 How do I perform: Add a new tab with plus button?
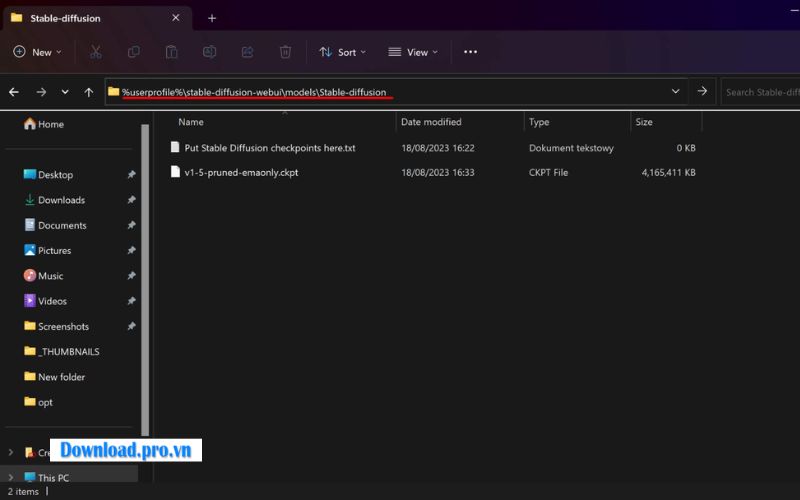[x=212, y=18]
